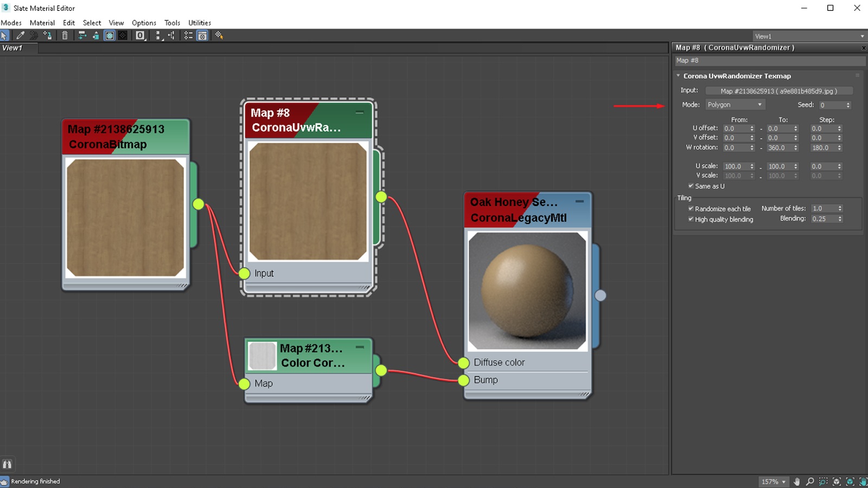
Task: Click the Input map button with the .jpg name
Action: pos(778,91)
